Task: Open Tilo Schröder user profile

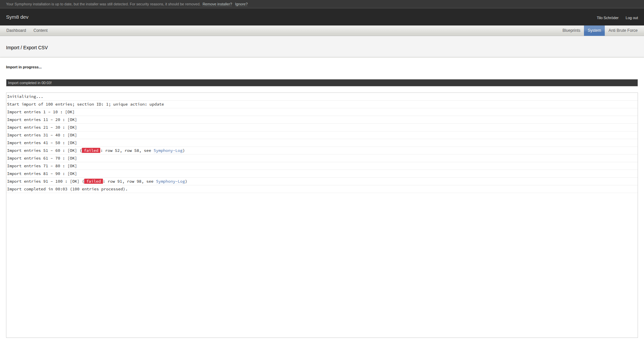Action: pyautogui.click(x=607, y=18)
